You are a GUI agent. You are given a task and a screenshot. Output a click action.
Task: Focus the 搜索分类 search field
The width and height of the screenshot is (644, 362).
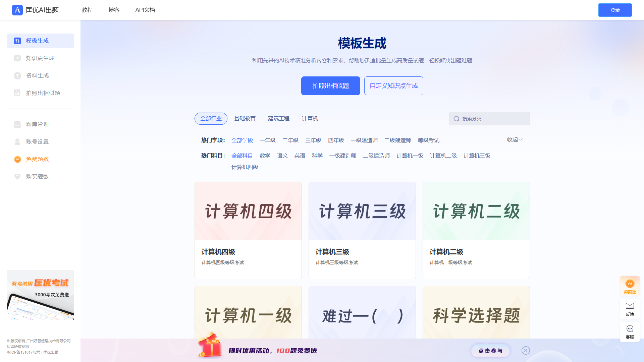[490, 119]
